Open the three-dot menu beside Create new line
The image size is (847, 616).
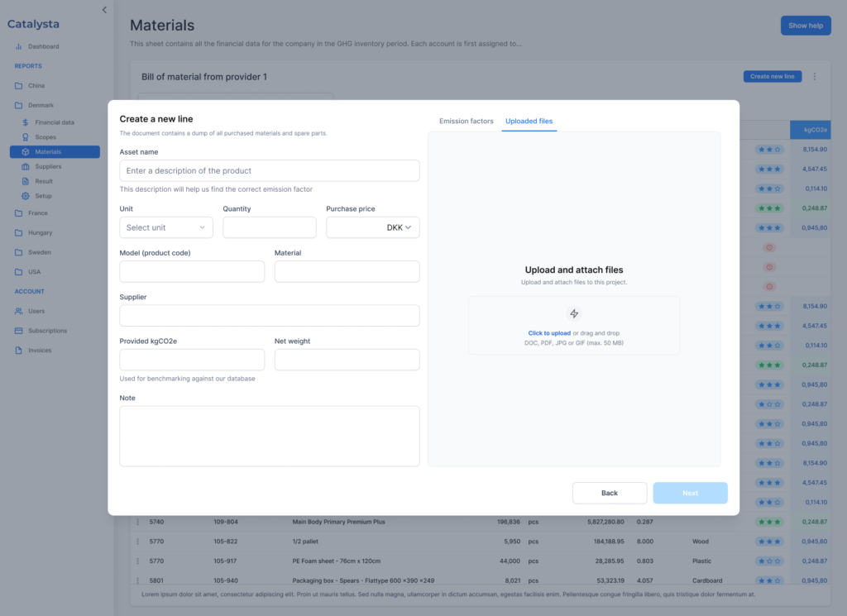point(814,77)
